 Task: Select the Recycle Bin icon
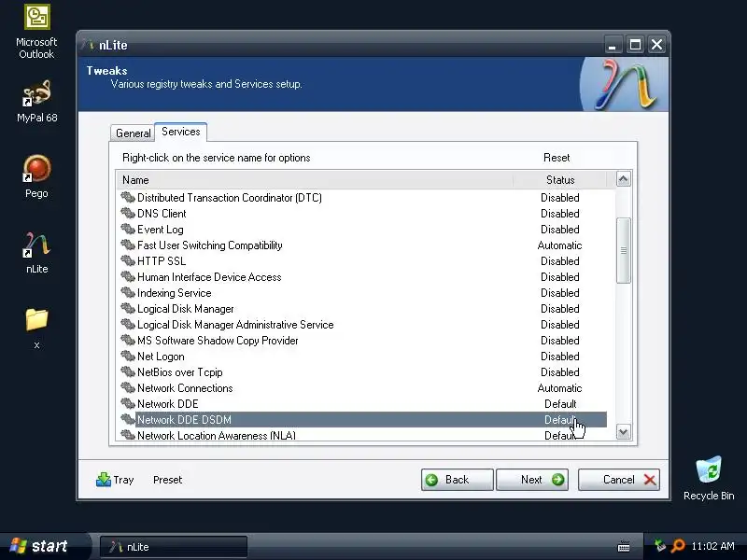(709, 479)
